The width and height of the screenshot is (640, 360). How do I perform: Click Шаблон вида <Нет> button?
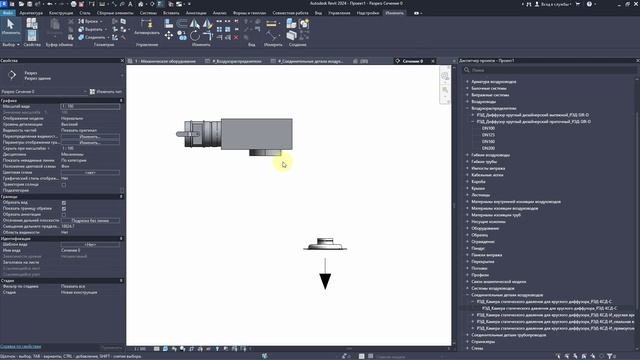90,244
